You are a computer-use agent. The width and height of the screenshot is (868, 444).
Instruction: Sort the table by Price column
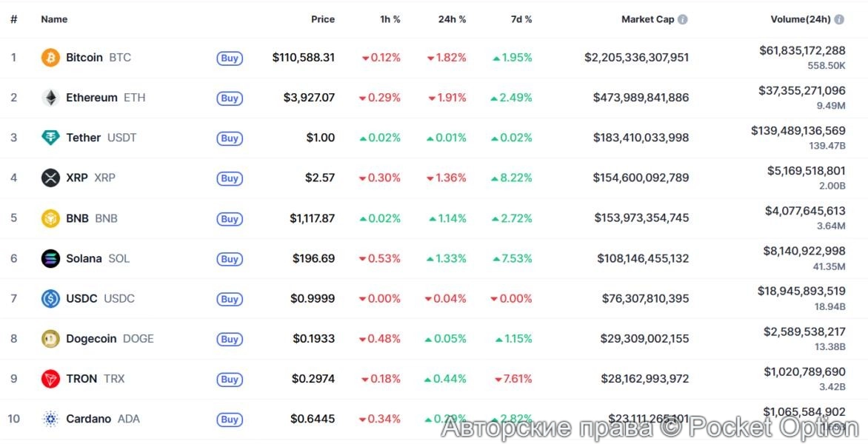coord(322,19)
